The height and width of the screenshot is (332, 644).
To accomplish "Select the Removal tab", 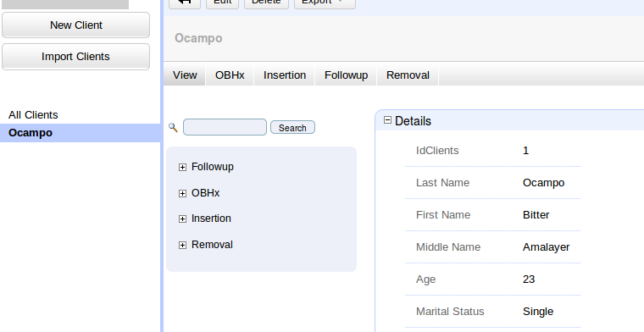I will [x=408, y=75].
